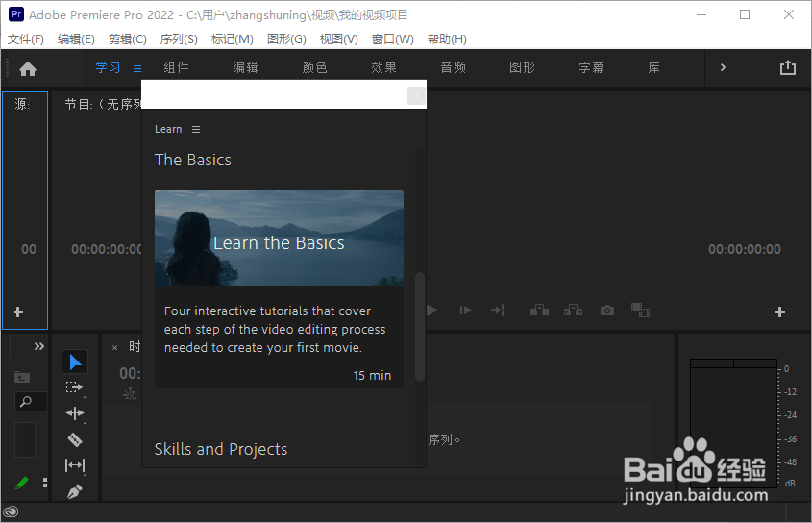Screen dimensions: 812x523
Task: Open the 标记(M) menu
Action: tap(232, 38)
